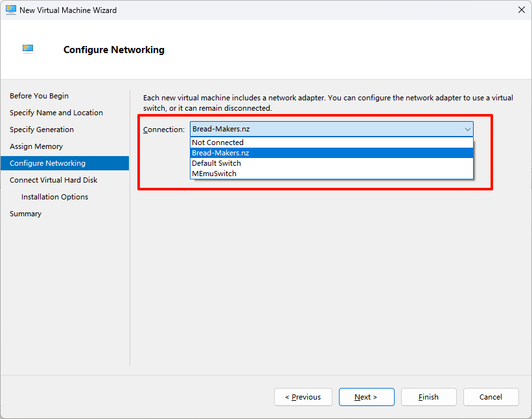
Task: Cancel the virtual machine wizard
Action: point(491,397)
